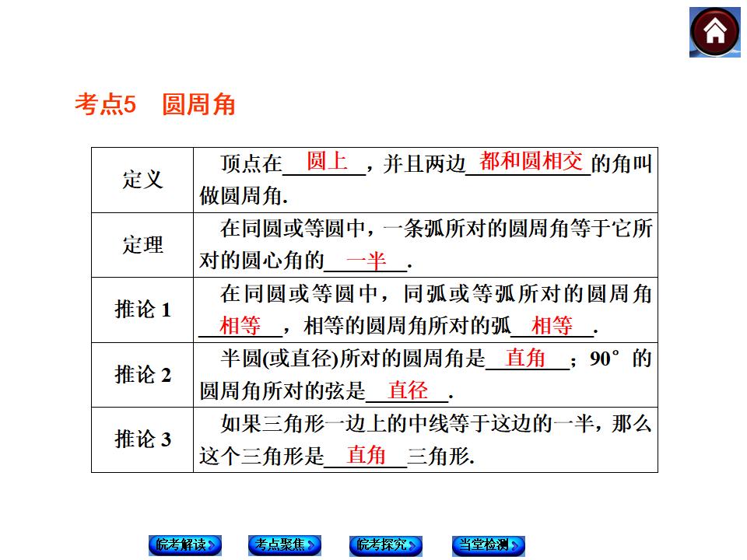
Task: Select the arrow icon on 皖考探究 button
Action: (410, 547)
